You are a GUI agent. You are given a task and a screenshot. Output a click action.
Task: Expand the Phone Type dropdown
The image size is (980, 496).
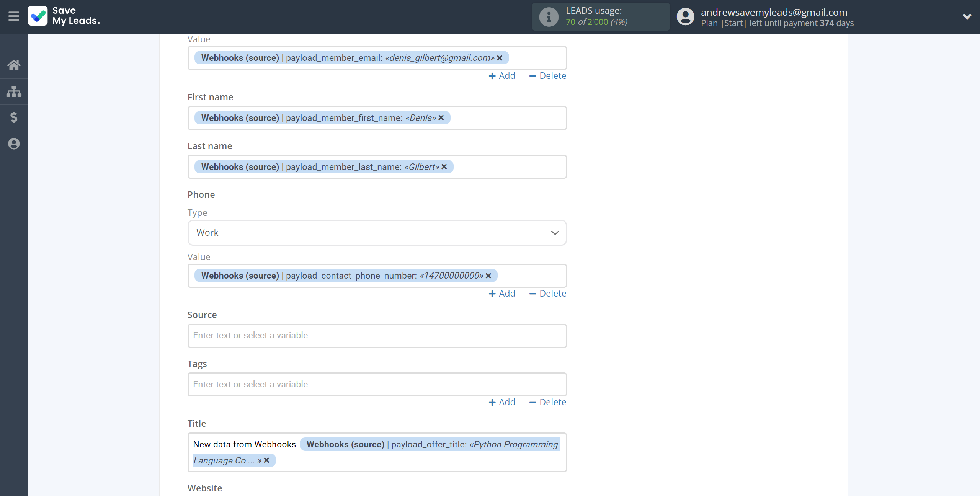click(378, 232)
